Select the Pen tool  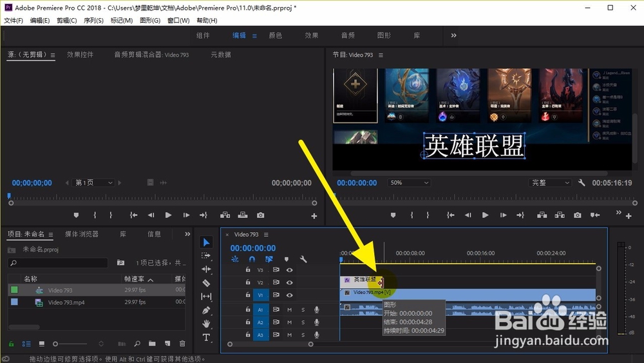point(206,310)
